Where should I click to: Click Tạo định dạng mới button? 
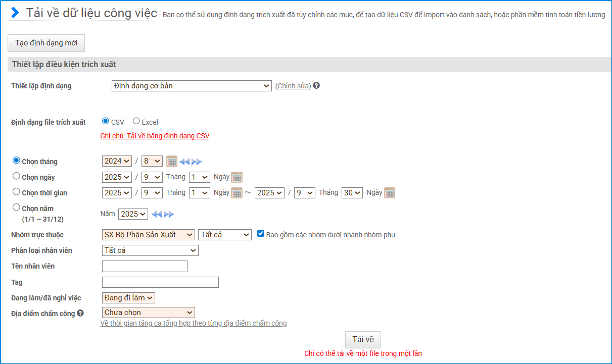tap(46, 43)
